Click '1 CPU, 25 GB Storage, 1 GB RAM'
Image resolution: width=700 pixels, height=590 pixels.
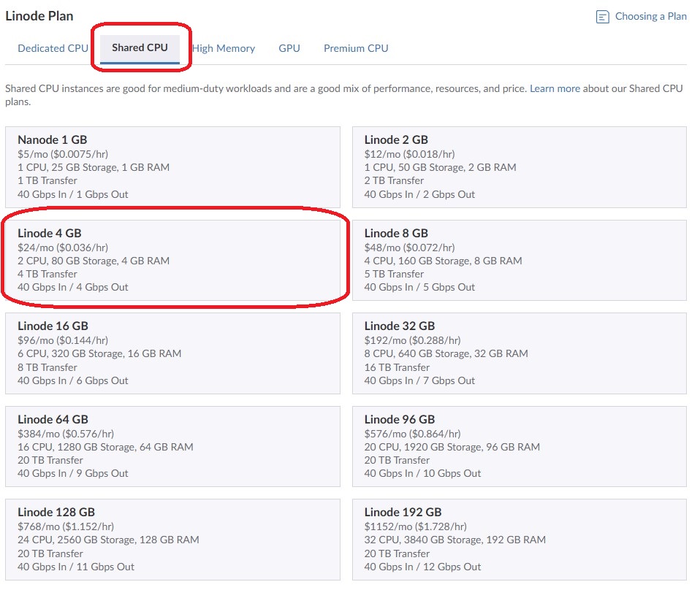pyautogui.click(x=94, y=167)
